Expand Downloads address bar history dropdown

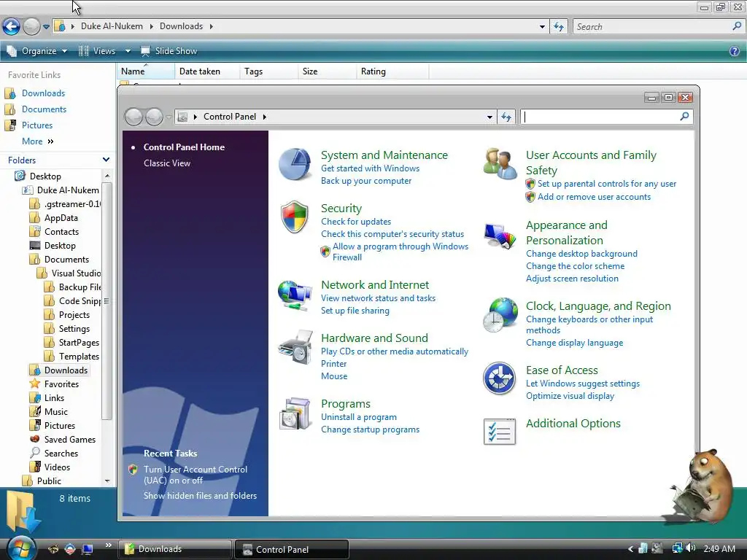coord(542,27)
